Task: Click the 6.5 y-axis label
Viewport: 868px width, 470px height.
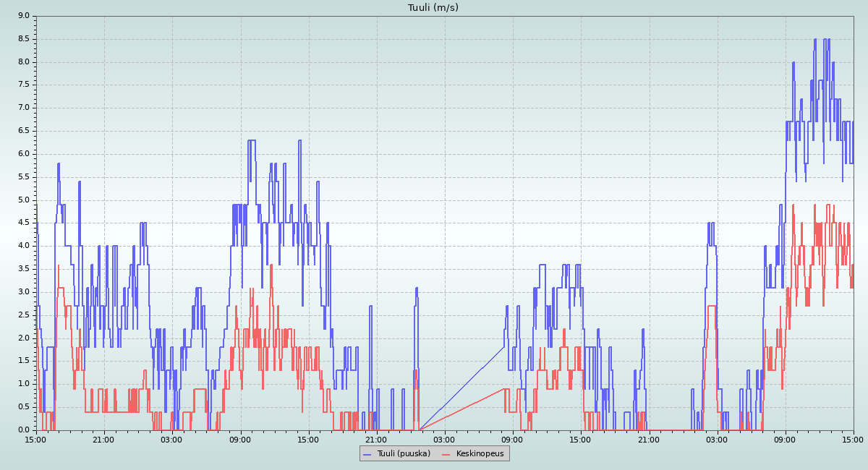Action: coord(23,131)
